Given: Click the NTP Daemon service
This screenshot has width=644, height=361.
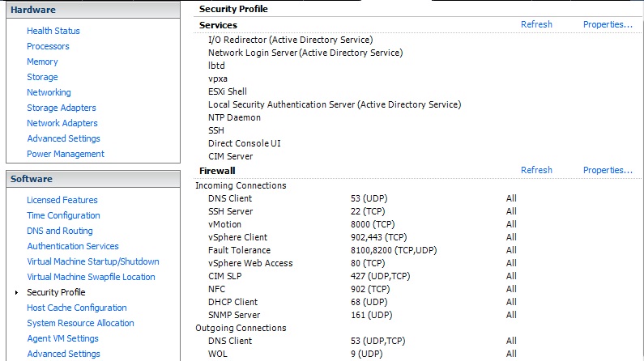Looking at the screenshot, I should pyautogui.click(x=235, y=117).
